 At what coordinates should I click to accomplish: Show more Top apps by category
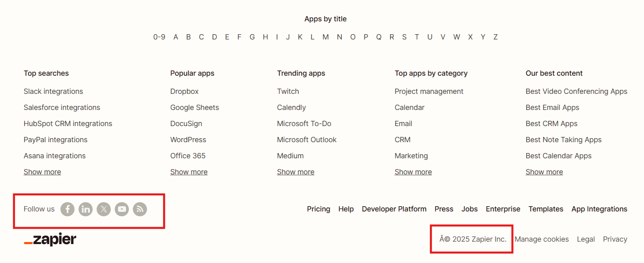(413, 172)
